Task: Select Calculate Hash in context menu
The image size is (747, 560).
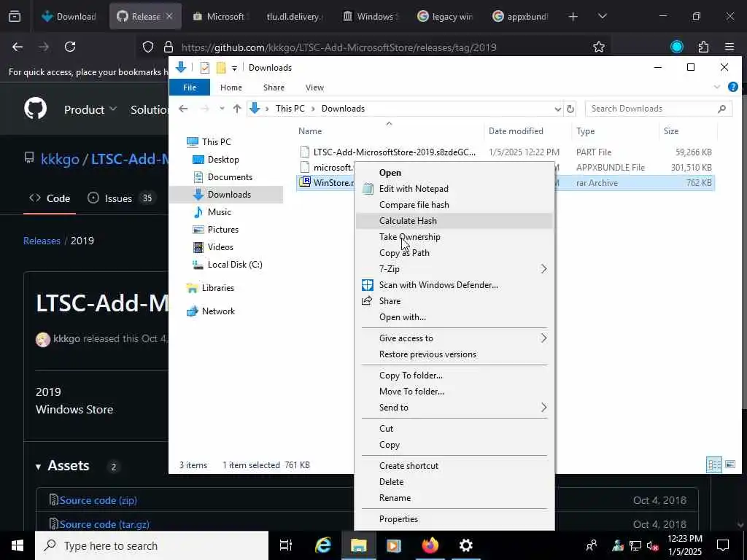Action: (x=454, y=220)
